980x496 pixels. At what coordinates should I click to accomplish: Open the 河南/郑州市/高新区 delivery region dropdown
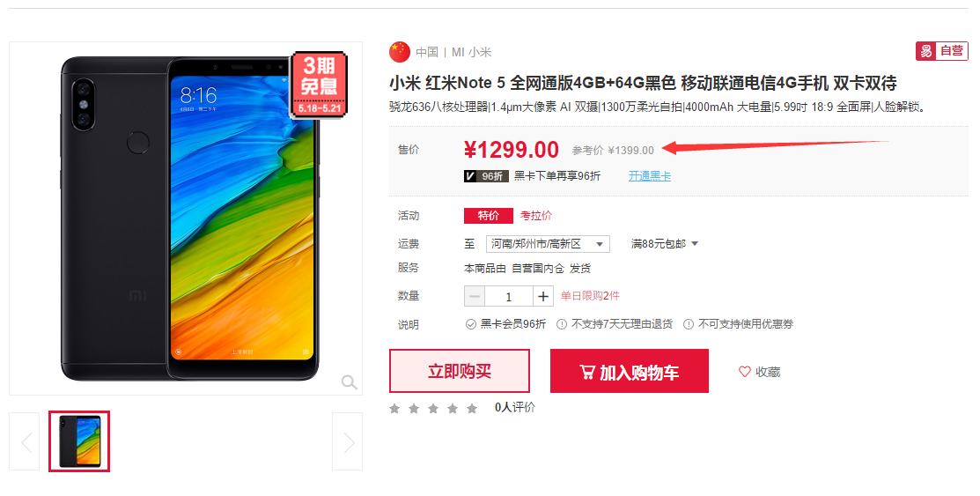tap(548, 244)
